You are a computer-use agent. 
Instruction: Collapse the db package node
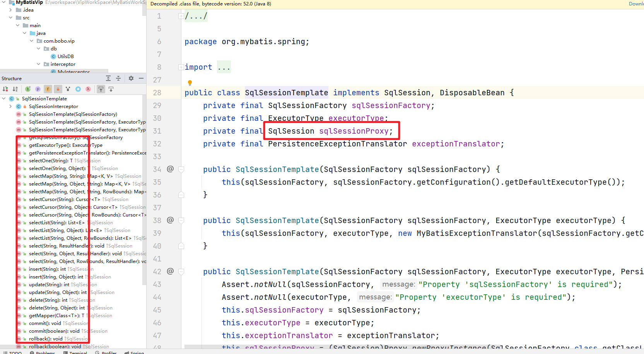pos(38,49)
